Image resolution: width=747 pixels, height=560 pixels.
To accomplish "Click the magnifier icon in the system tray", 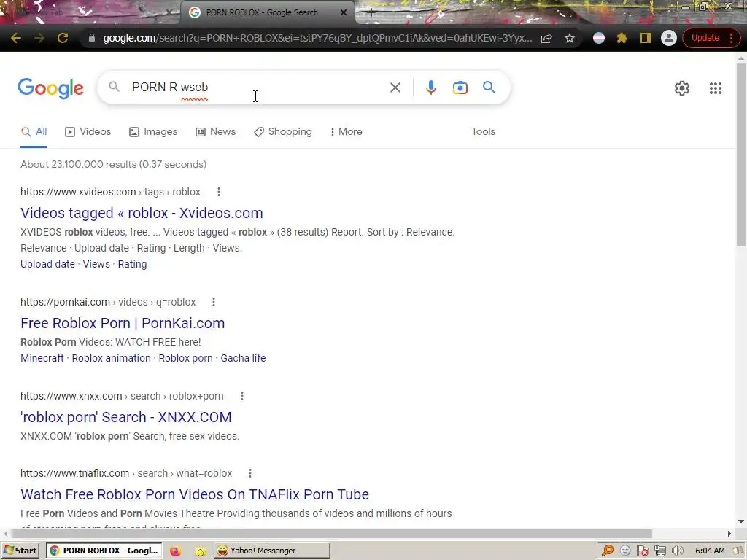I will 608,551.
